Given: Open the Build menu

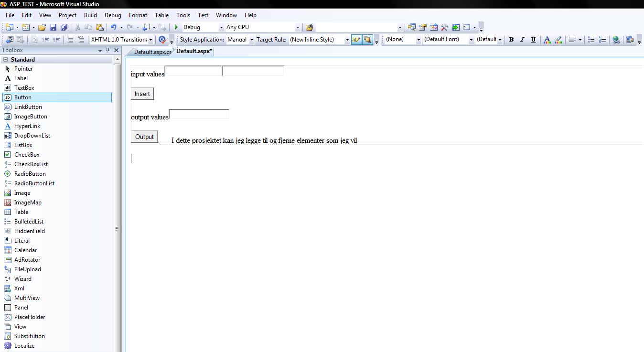Looking at the screenshot, I should coord(90,15).
